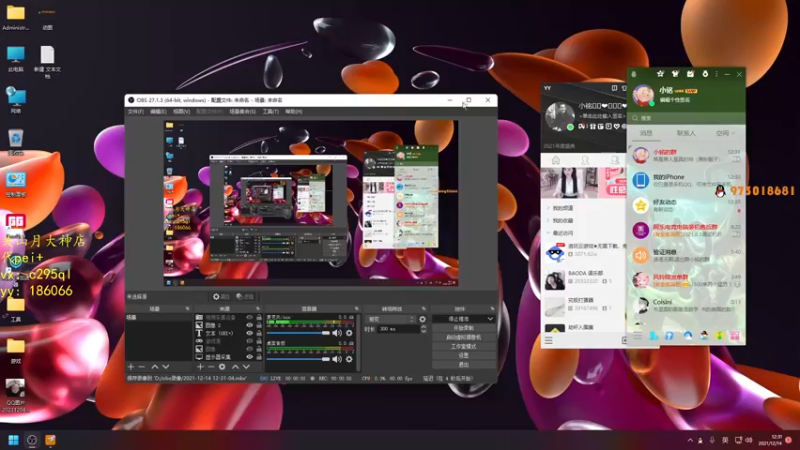Open microphone channel settings gear
Viewport: 800px width, 450px height.
point(349,333)
